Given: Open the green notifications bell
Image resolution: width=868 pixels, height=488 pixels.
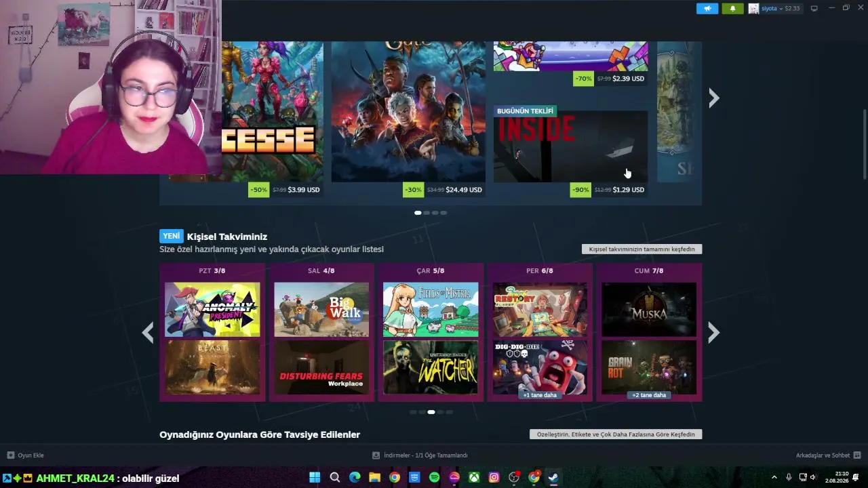Looking at the screenshot, I should click(x=732, y=9).
